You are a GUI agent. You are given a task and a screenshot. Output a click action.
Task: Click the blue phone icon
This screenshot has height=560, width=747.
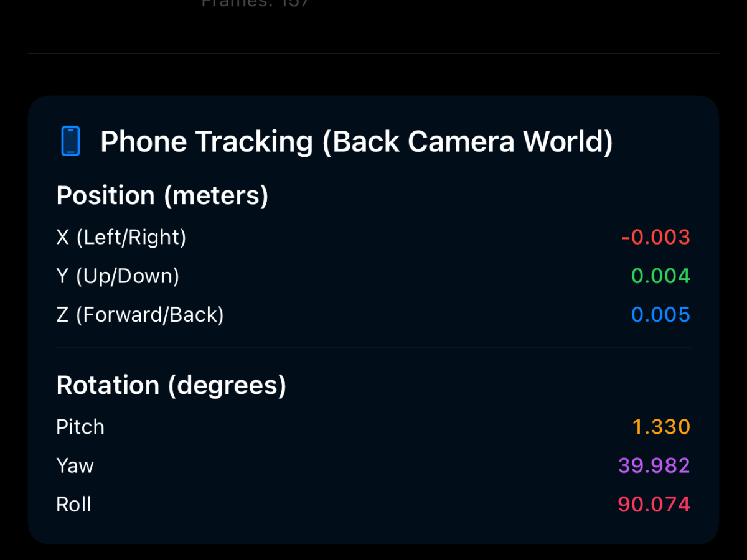[71, 141]
